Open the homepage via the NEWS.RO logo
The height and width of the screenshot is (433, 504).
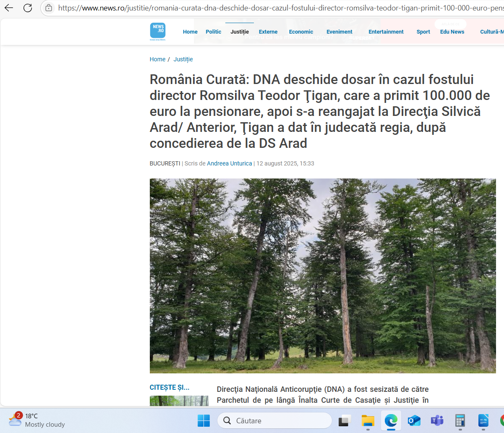click(x=157, y=31)
